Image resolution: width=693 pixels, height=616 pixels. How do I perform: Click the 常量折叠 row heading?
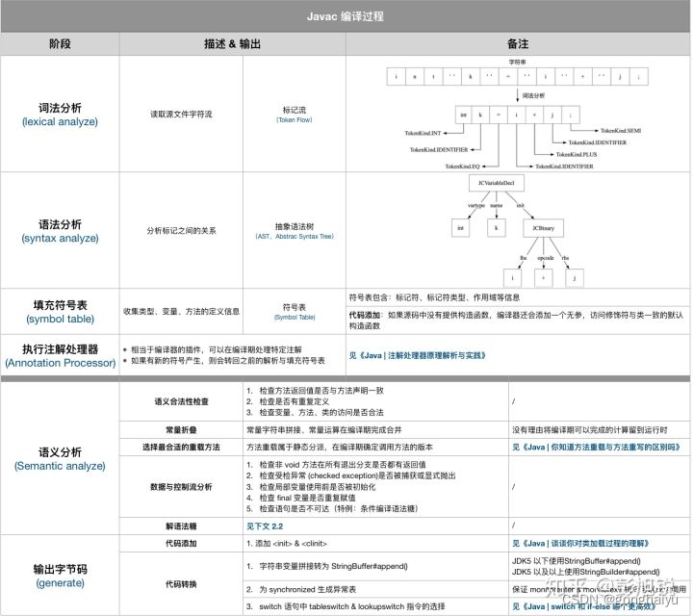[181, 429]
